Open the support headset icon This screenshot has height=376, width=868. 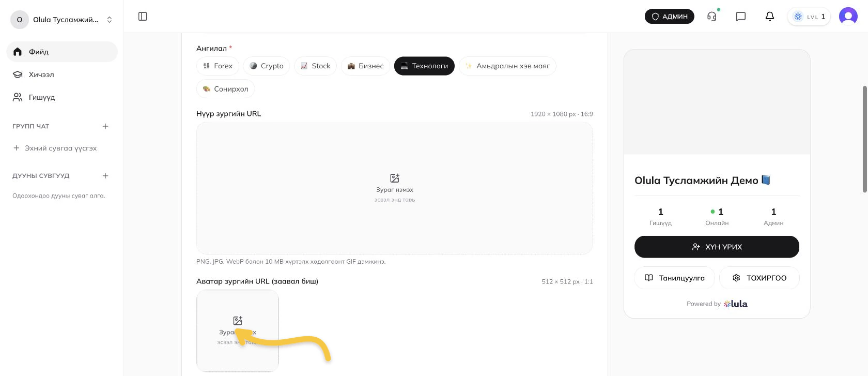tap(712, 17)
